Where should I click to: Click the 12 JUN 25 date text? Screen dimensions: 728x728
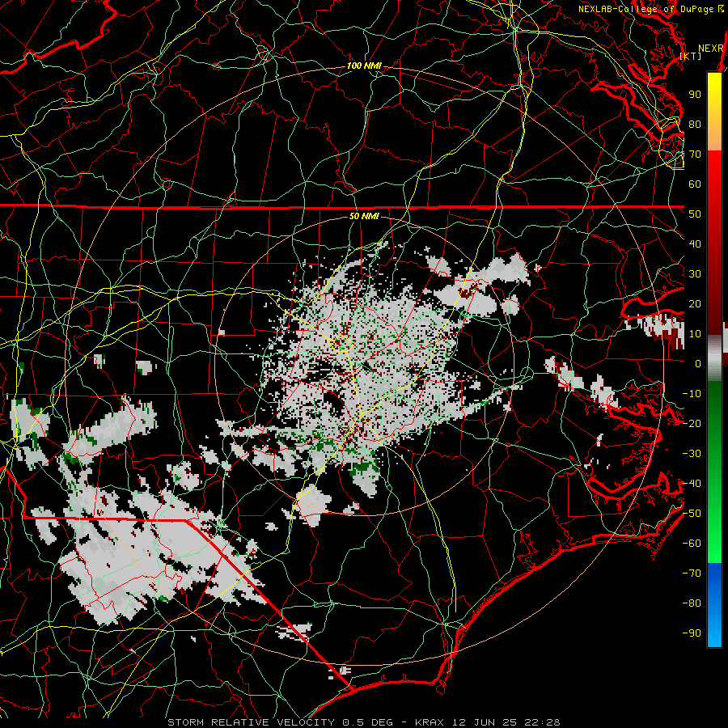pos(485,722)
